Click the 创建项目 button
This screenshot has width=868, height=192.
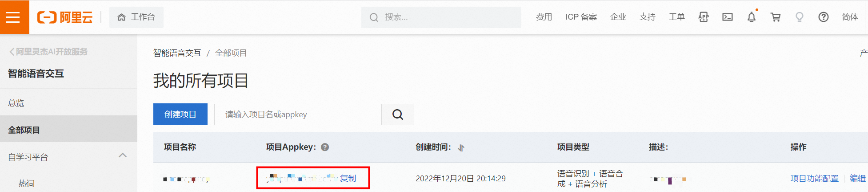pos(180,114)
